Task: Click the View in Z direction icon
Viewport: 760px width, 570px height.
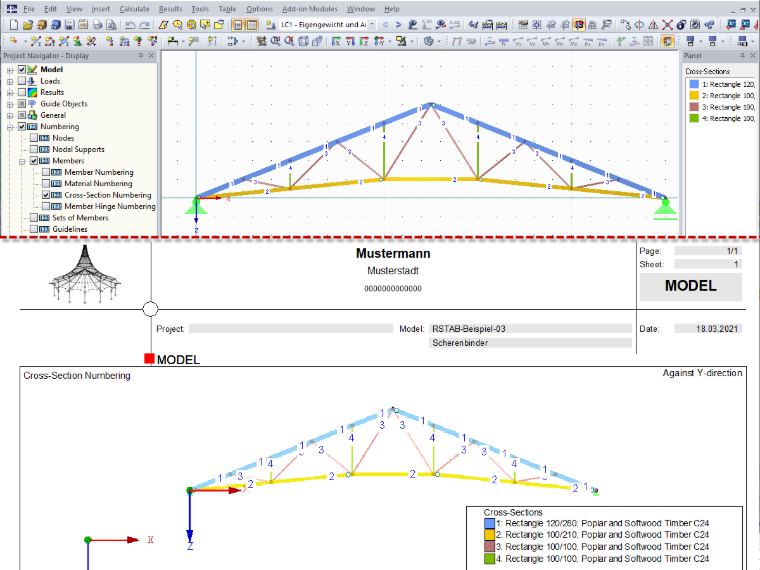Action: tap(364, 41)
